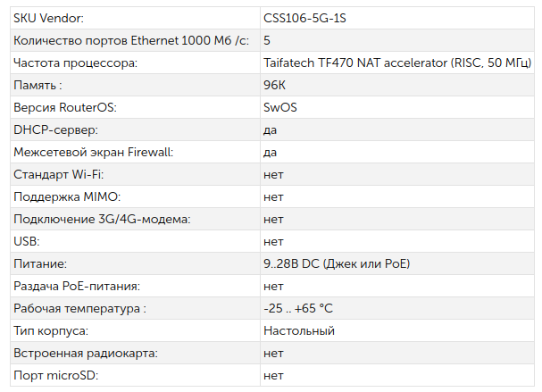Screen dimensions: 542x392
Task: Click the Настольный case type value
Action: (299, 330)
